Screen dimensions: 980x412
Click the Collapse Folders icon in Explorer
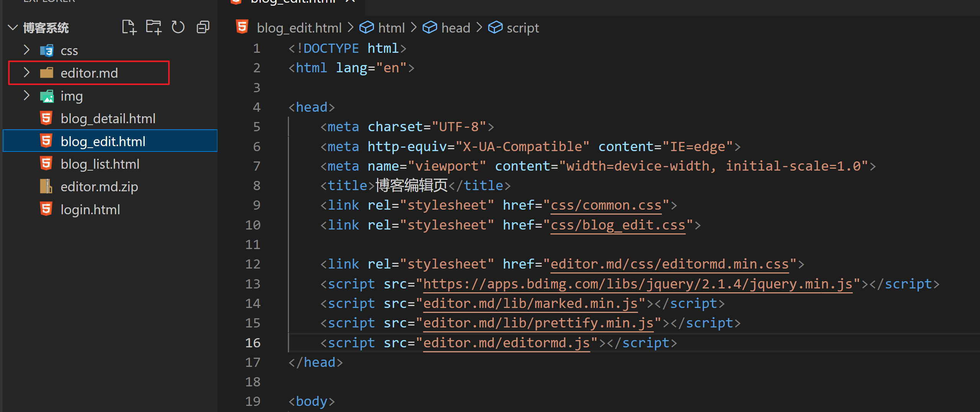(203, 27)
